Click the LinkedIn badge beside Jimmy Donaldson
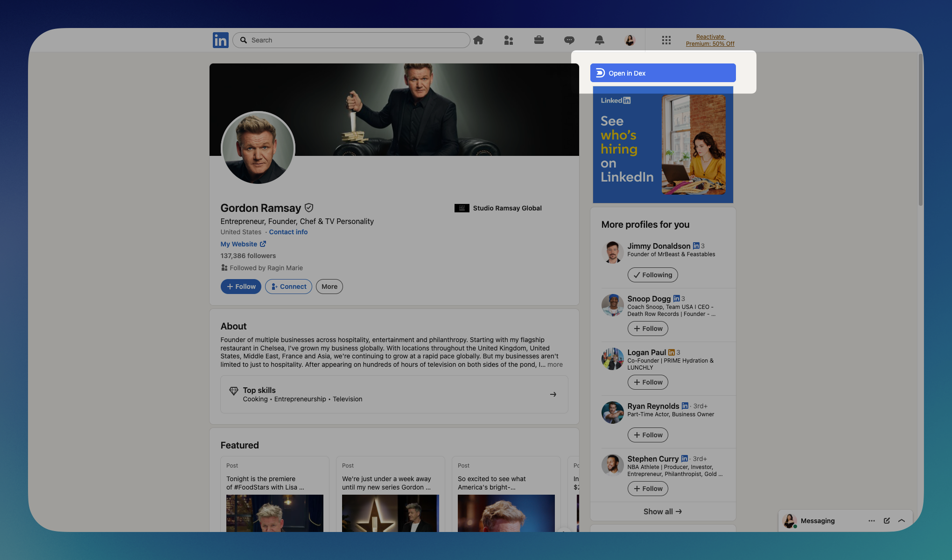952x560 pixels. [696, 245]
